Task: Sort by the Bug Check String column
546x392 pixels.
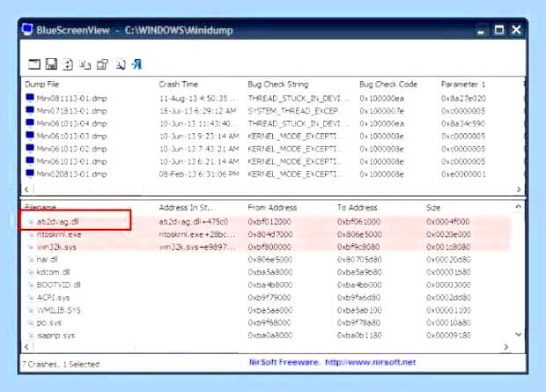Action: (x=278, y=85)
